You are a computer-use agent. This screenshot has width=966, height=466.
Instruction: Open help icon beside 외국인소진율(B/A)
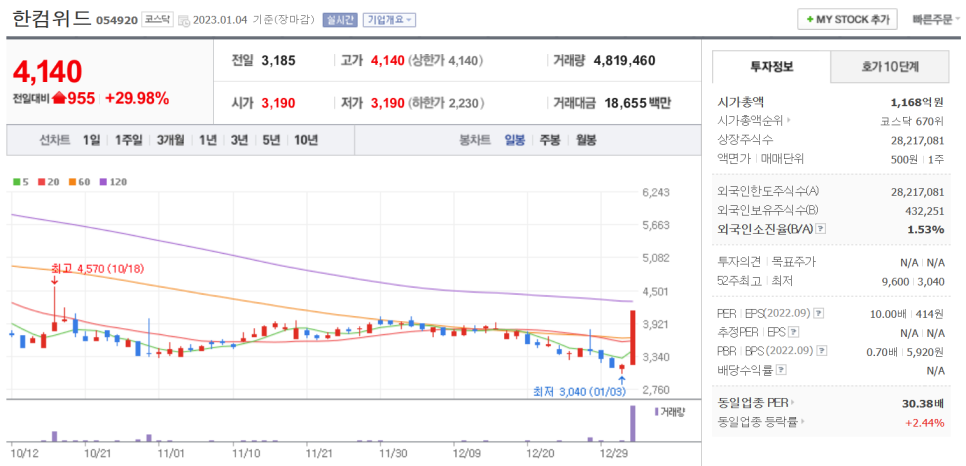(x=820, y=229)
